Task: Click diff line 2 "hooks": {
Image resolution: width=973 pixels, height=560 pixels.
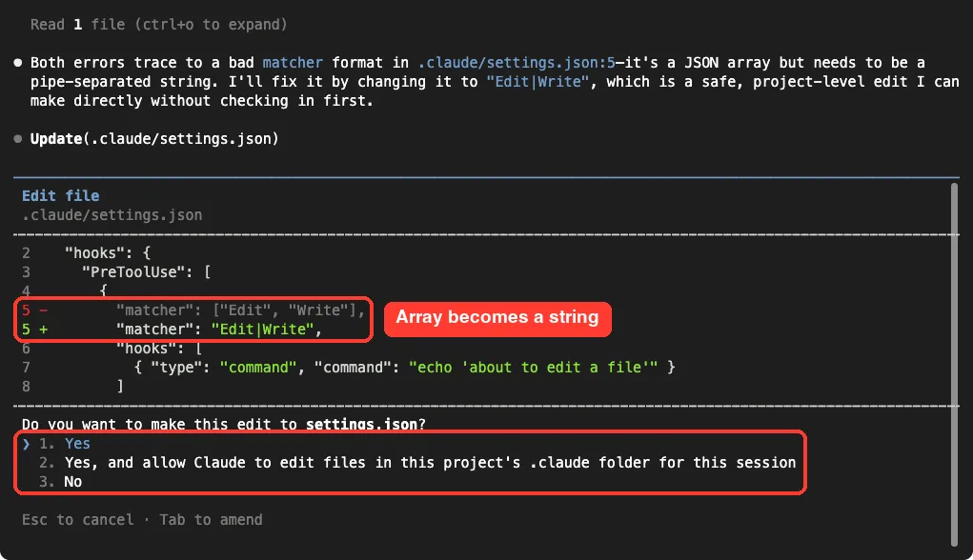Action: [87, 253]
